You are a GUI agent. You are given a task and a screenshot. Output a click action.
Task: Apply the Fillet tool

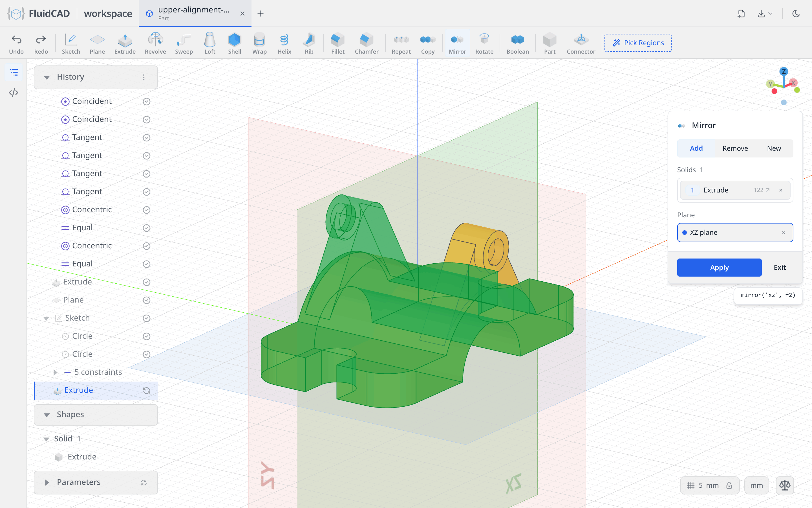338,43
